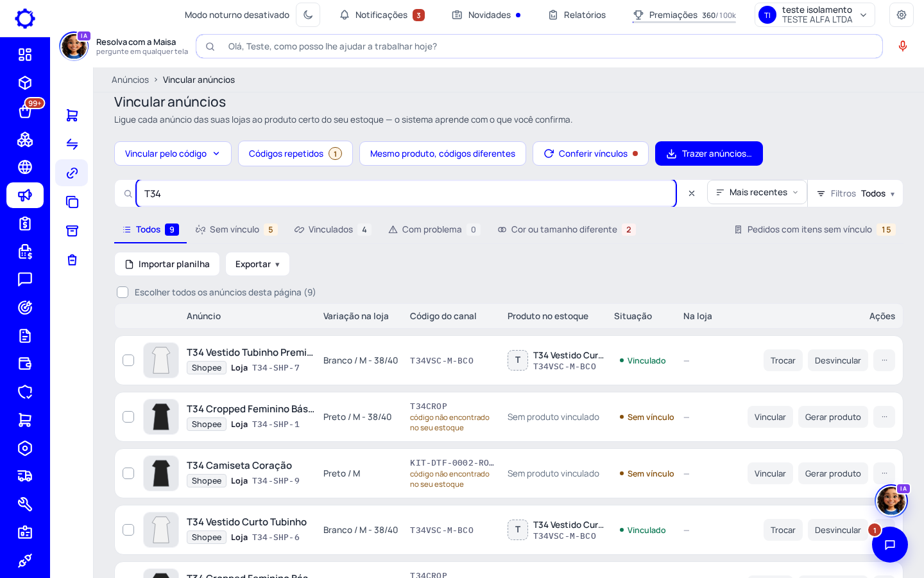This screenshot has height=578, width=924.
Task: Open the archive box icon in secondary menu
Action: tap(72, 231)
